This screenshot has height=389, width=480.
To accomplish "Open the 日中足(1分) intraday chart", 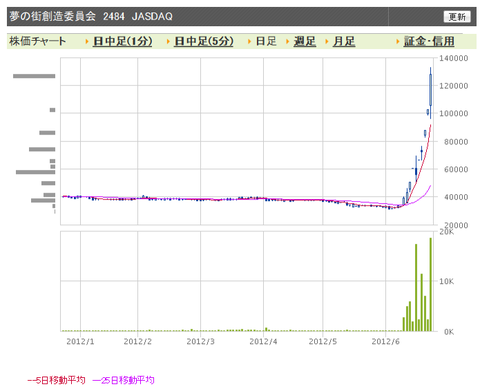I will click(122, 41).
